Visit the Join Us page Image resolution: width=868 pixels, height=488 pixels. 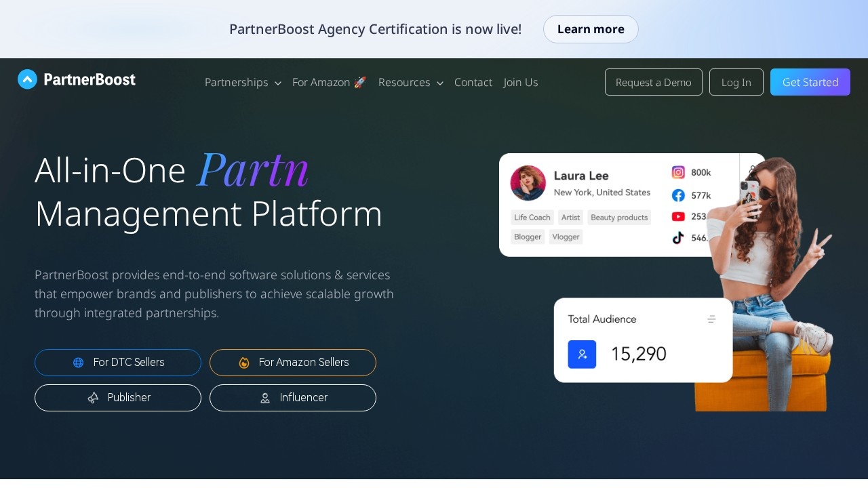click(x=521, y=82)
